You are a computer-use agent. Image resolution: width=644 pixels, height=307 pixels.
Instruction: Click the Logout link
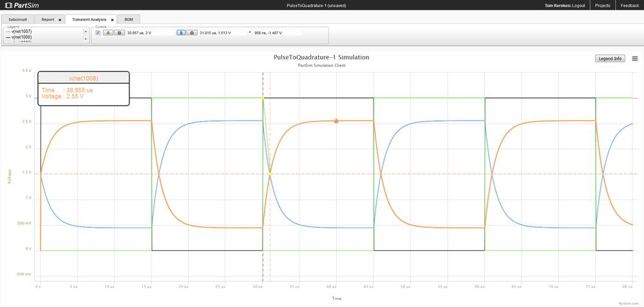578,5
